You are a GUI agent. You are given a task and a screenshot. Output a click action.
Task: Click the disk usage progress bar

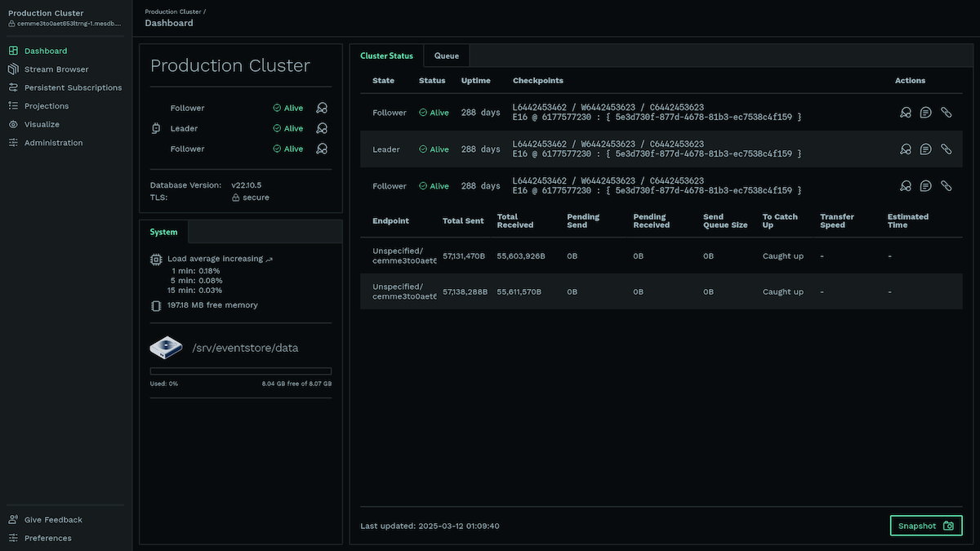[x=240, y=371]
